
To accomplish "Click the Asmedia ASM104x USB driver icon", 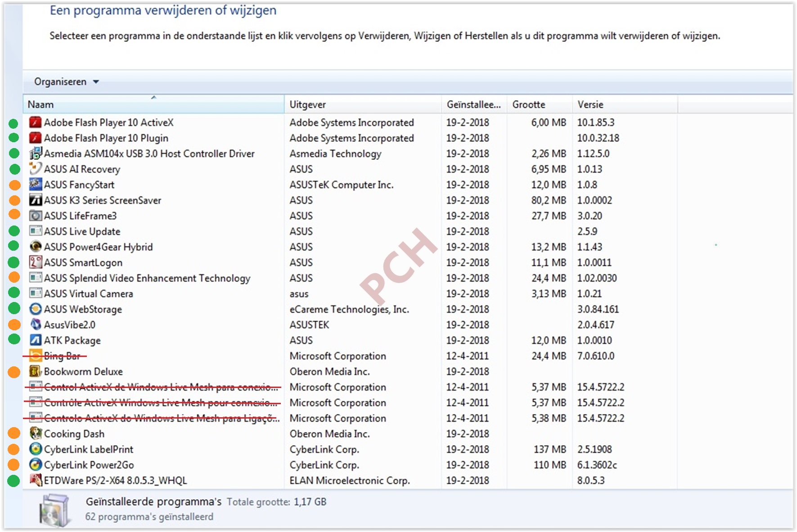I will coord(35,153).
